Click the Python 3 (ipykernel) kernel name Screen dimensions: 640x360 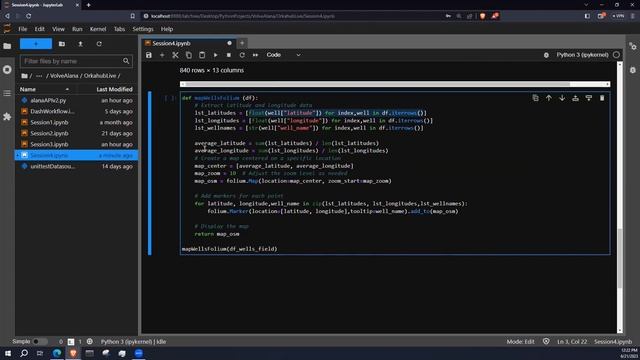click(x=582, y=55)
